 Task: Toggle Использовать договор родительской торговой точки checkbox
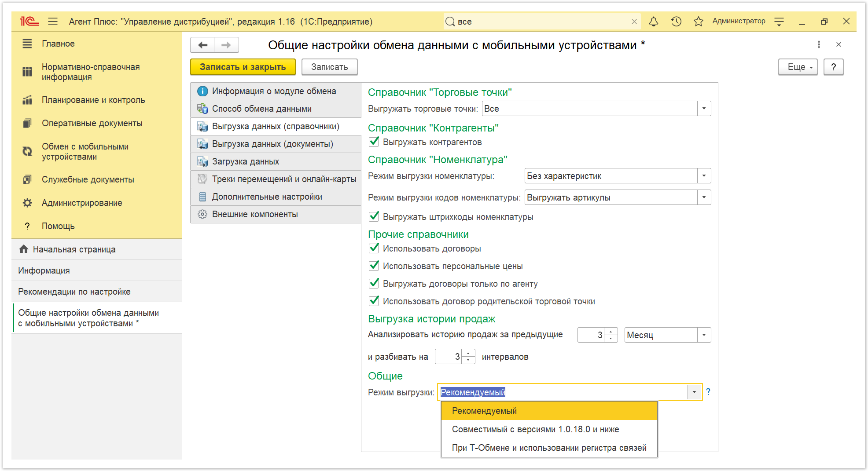point(374,301)
